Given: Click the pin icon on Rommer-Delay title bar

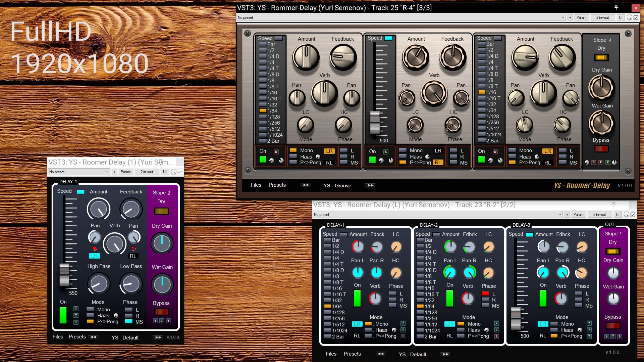Looking at the screenshot, I should coord(616,7).
